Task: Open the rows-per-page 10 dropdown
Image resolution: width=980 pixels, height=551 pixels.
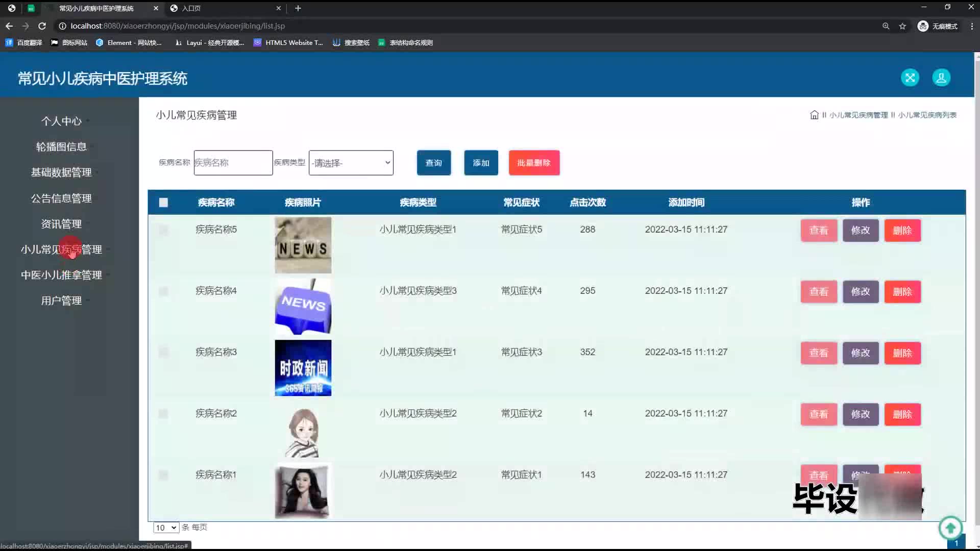Action: pyautogui.click(x=166, y=528)
